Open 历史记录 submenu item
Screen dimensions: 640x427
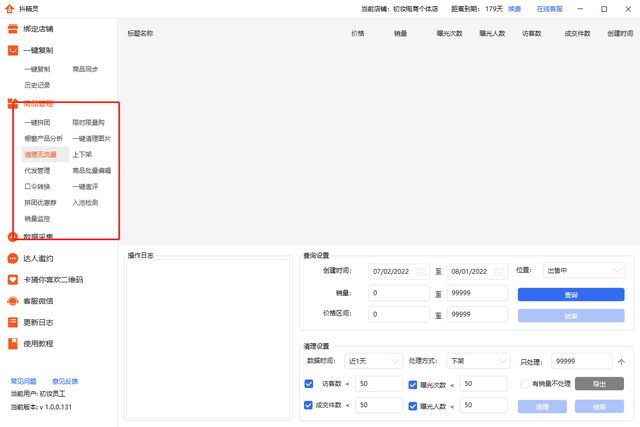(x=37, y=85)
